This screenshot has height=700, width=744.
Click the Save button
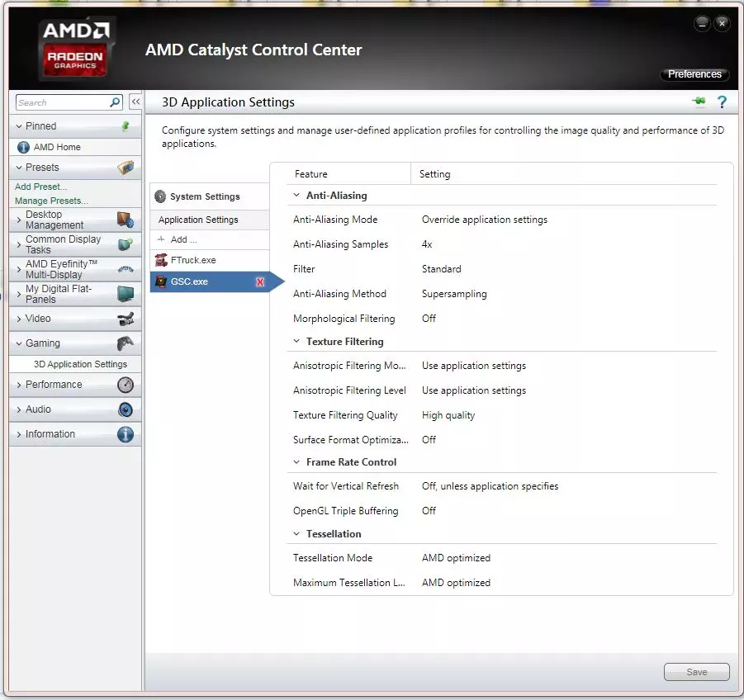(x=697, y=672)
